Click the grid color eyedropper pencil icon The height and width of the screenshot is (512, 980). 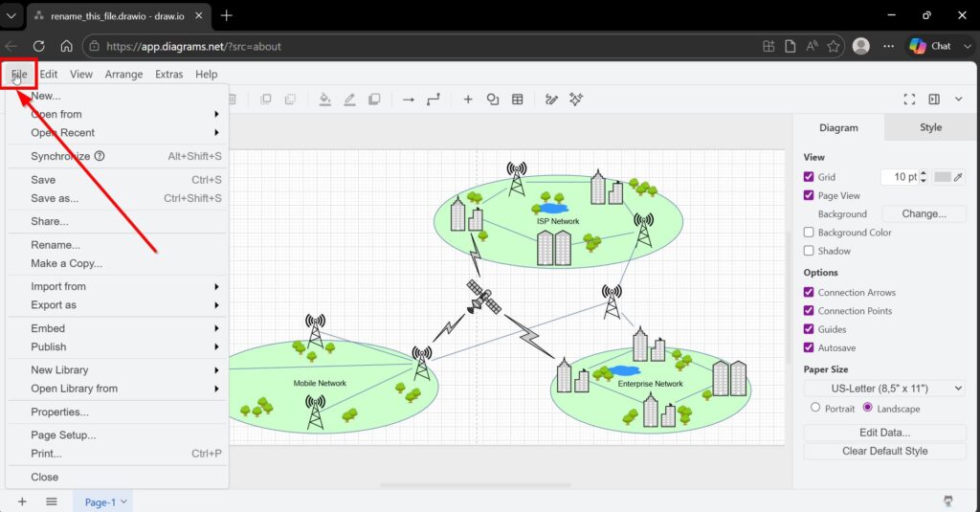tap(958, 177)
